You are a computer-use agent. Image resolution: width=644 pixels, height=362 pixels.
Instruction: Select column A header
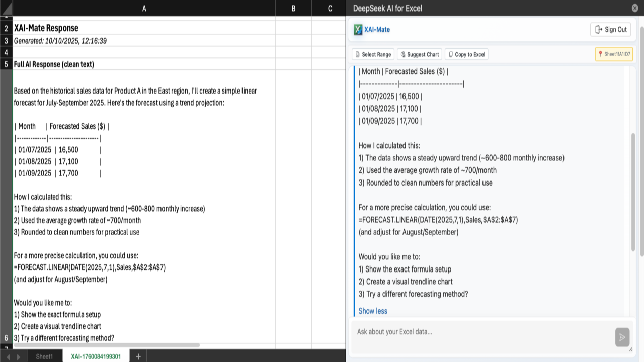tap(144, 8)
